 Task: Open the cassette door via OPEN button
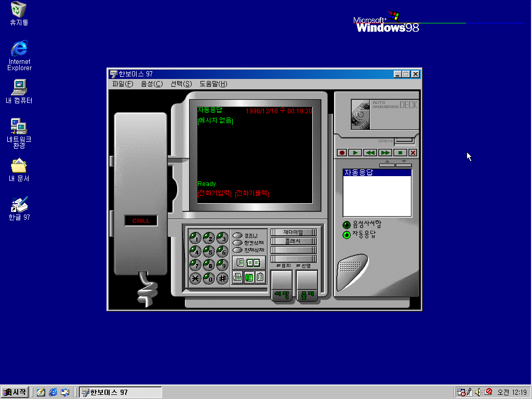pos(404,140)
